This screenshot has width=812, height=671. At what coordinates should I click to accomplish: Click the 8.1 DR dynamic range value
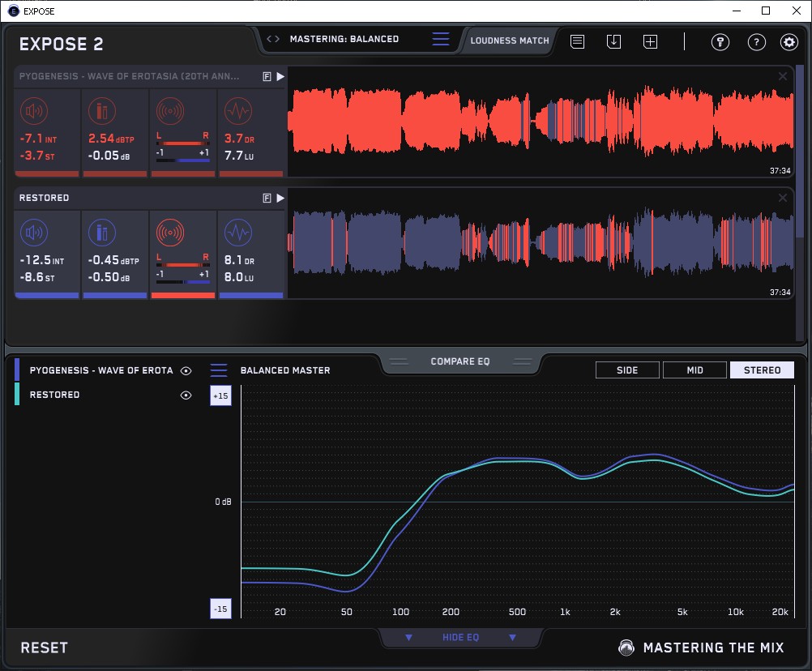239,260
